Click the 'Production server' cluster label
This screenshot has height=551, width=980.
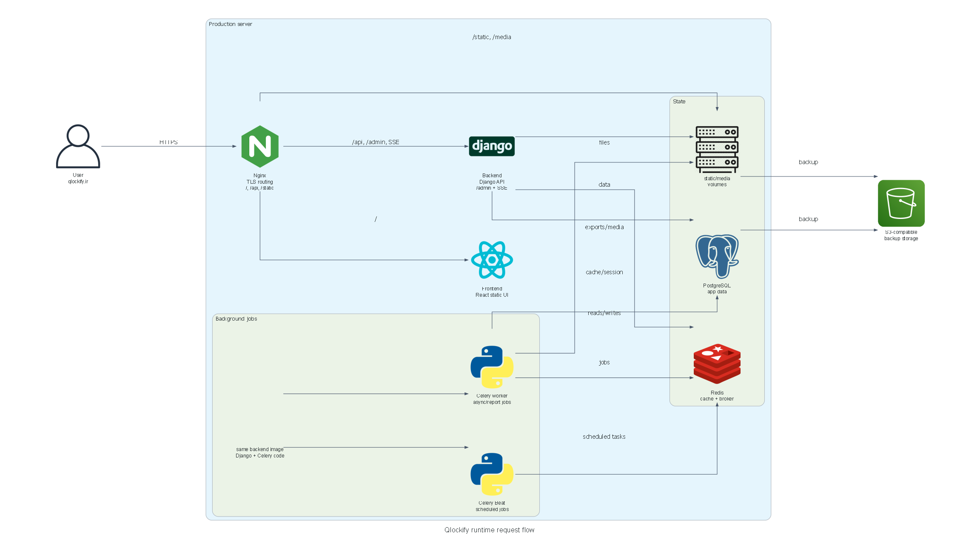pos(230,24)
